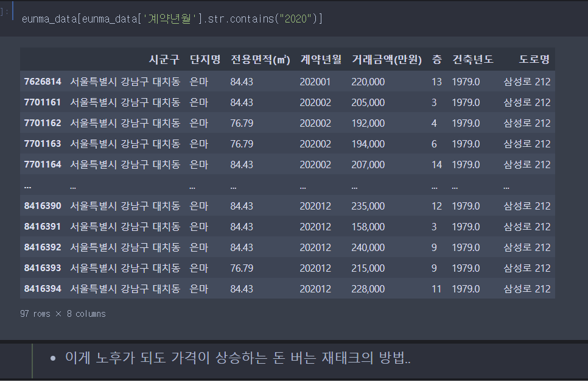Select row index 7701163
This screenshot has height=382, width=588.
point(43,144)
